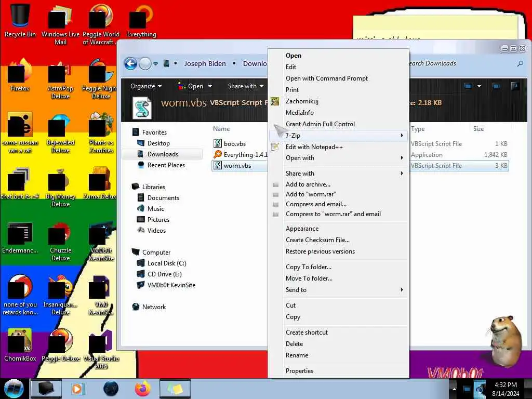
Task: Open Chuzzle Deluxe desktop icon
Action: pos(60,242)
